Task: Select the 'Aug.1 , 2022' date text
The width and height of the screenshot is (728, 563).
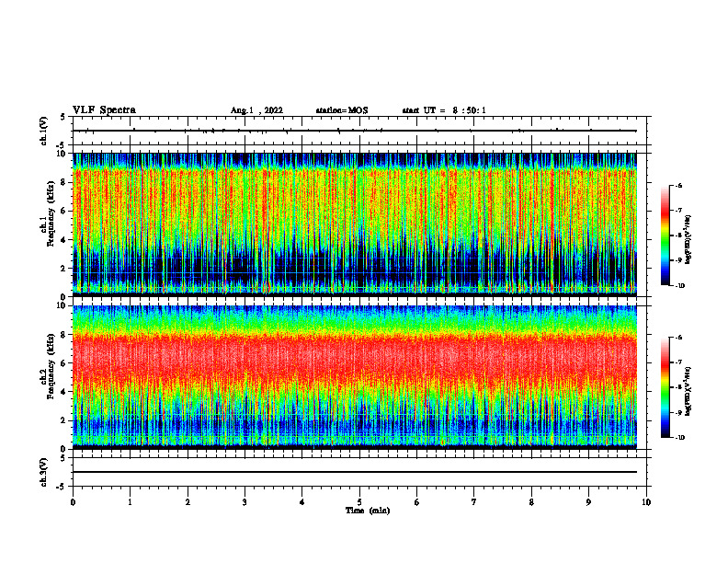Action: 256,110
